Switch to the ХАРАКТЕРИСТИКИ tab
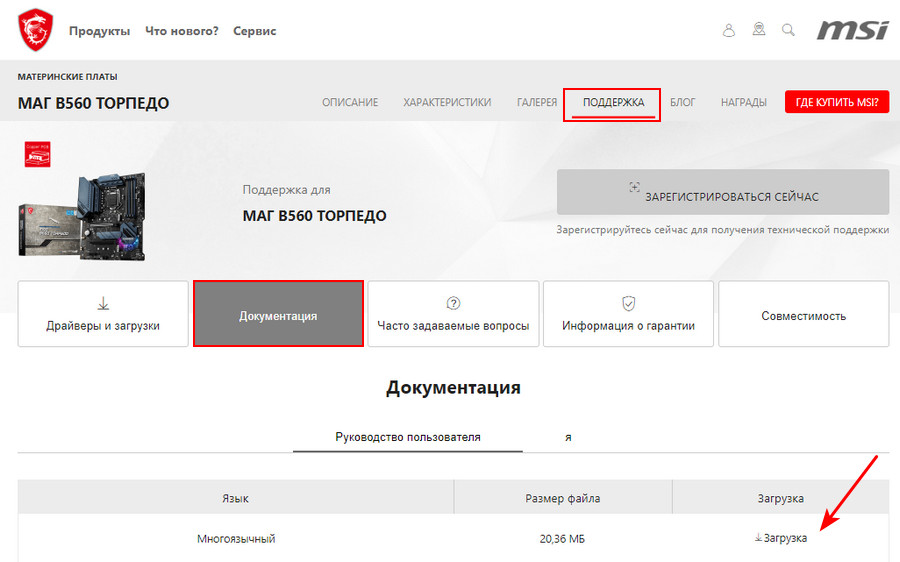This screenshot has width=900, height=562. pos(447,102)
